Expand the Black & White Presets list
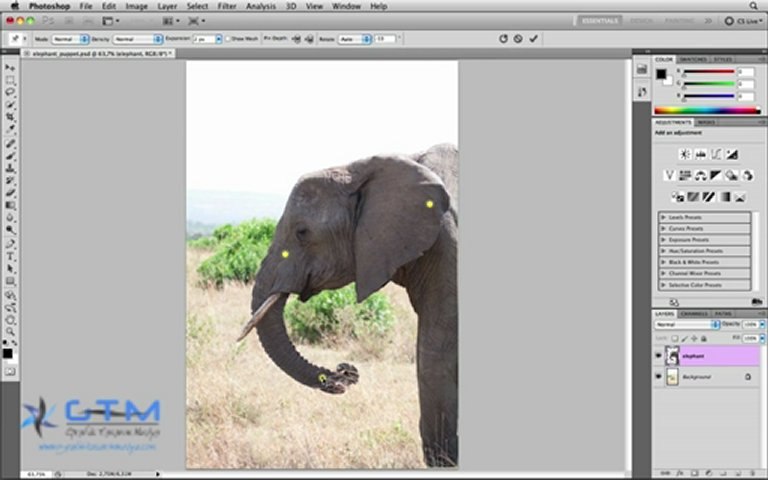The image size is (768, 480). [x=663, y=262]
